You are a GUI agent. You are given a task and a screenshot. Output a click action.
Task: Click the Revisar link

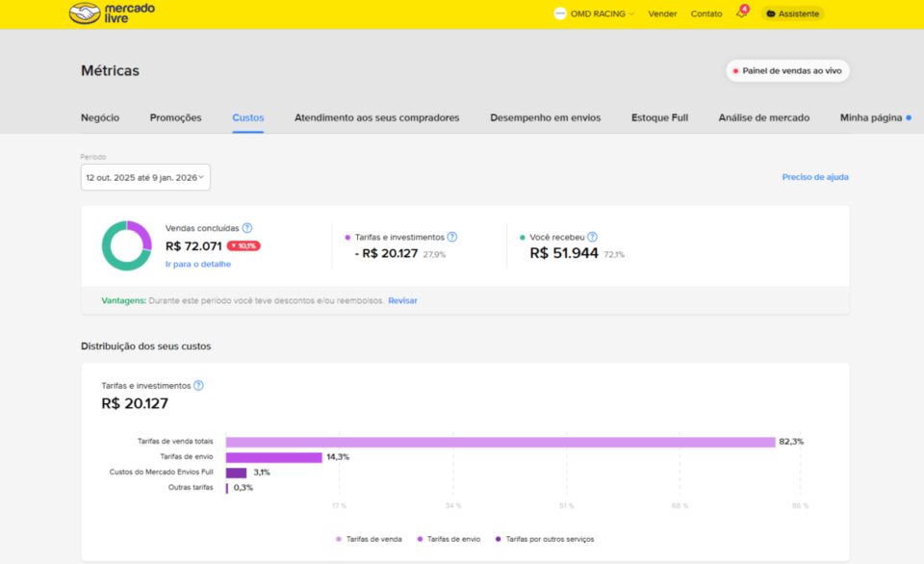click(x=402, y=300)
